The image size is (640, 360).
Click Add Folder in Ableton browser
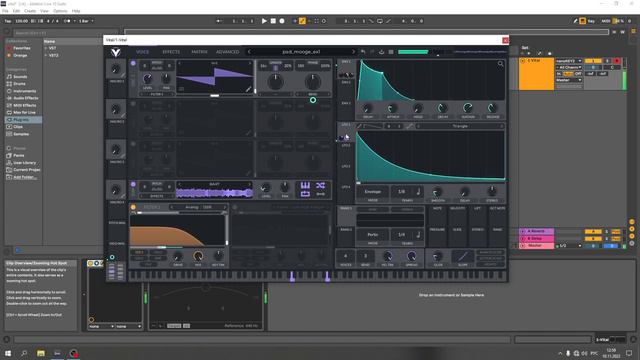click(25, 177)
